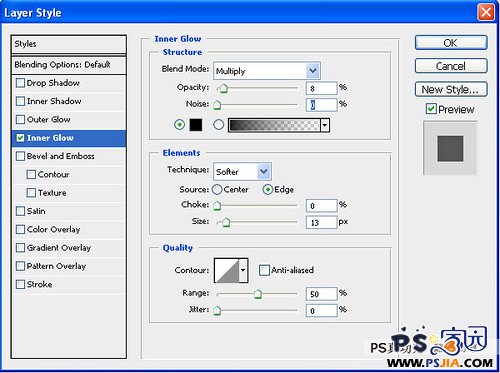This screenshot has height=373, width=500.
Task: Select the Drop Shadow style entry
Action: (69, 83)
